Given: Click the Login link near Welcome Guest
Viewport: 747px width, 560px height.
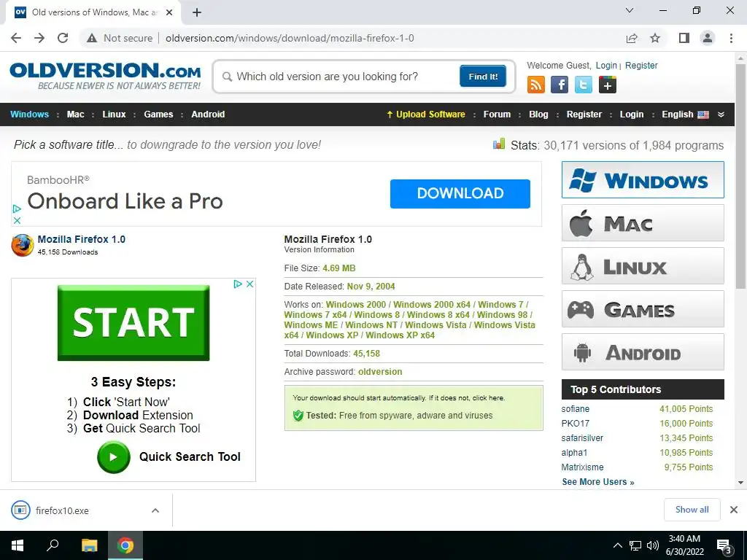Looking at the screenshot, I should click(606, 66).
